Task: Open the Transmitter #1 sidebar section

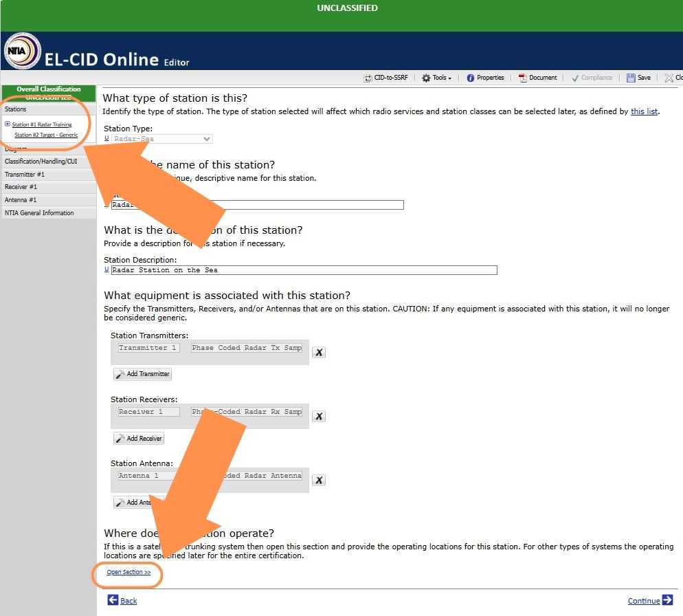Action: click(25, 175)
